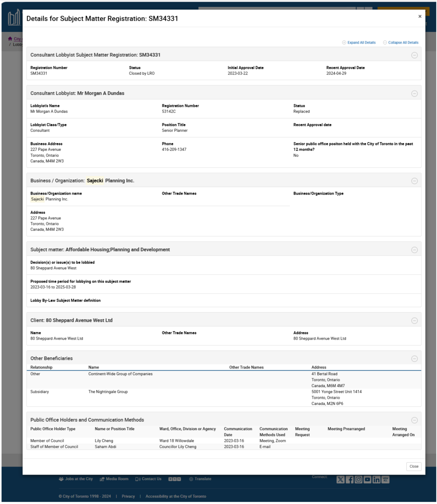Click the City of Toronto logo
Image resolution: width=437 pixels, height=504 pixels.
(14, 18)
